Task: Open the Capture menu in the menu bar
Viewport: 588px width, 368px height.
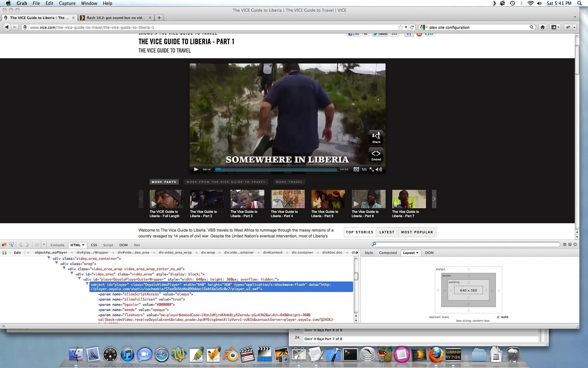Action: pos(67,3)
